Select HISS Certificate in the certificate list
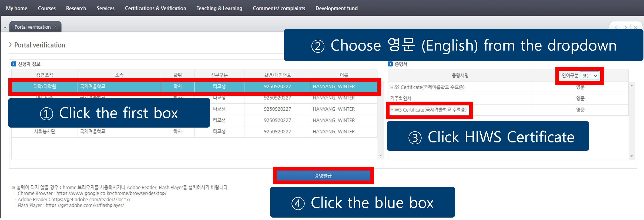This screenshot has width=644, height=220. [x=427, y=87]
